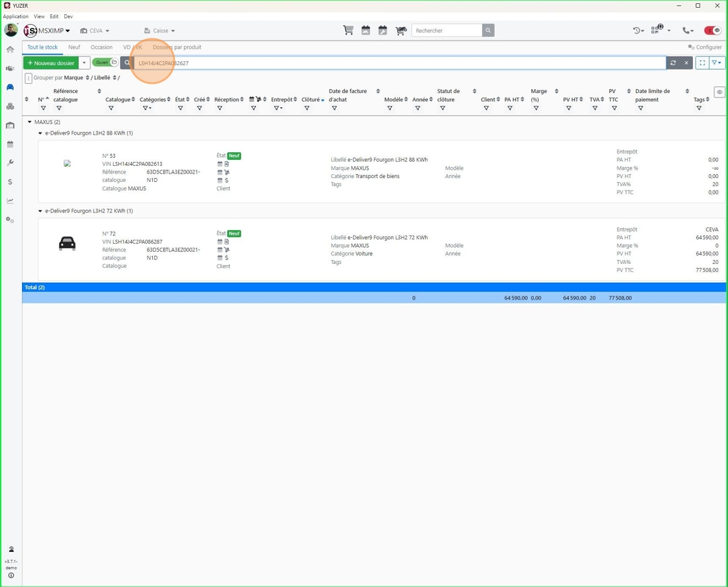Clear the VIN search with X icon
This screenshot has width=728, height=587.
(686, 62)
